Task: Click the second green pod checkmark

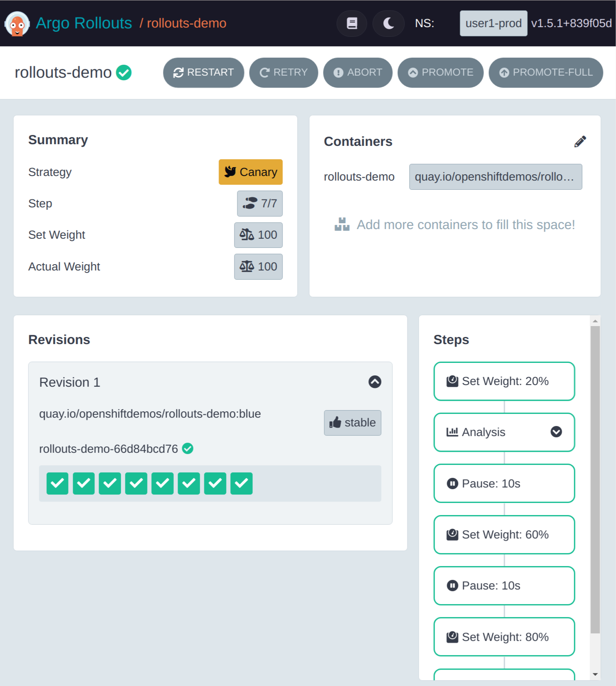Action: [84, 483]
